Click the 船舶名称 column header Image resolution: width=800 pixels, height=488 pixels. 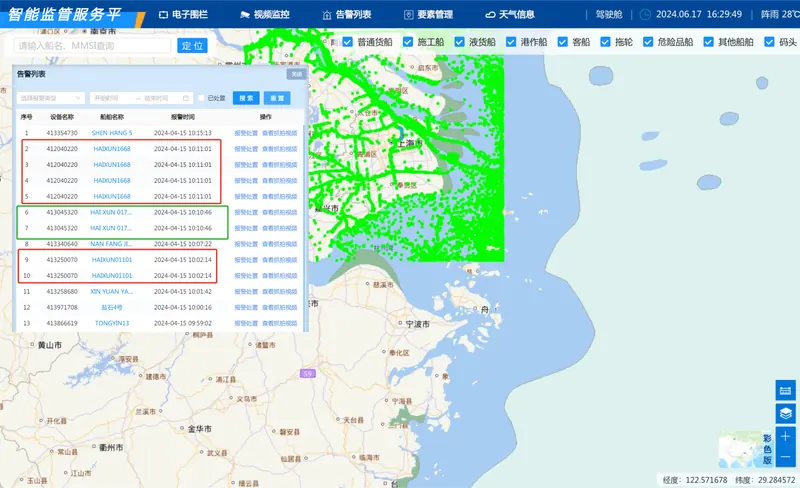pos(112,117)
